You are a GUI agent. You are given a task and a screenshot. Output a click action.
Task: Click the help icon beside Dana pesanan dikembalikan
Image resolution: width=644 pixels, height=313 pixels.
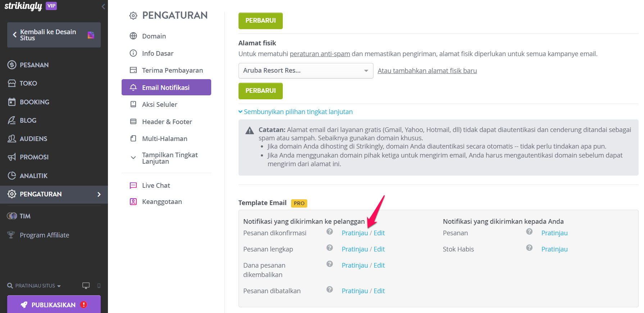point(330,264)
